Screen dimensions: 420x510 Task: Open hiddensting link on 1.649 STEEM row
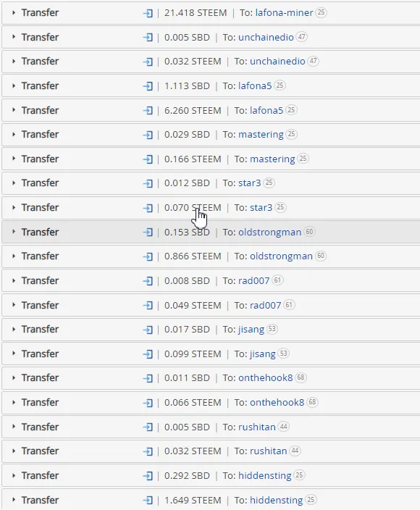277,501
